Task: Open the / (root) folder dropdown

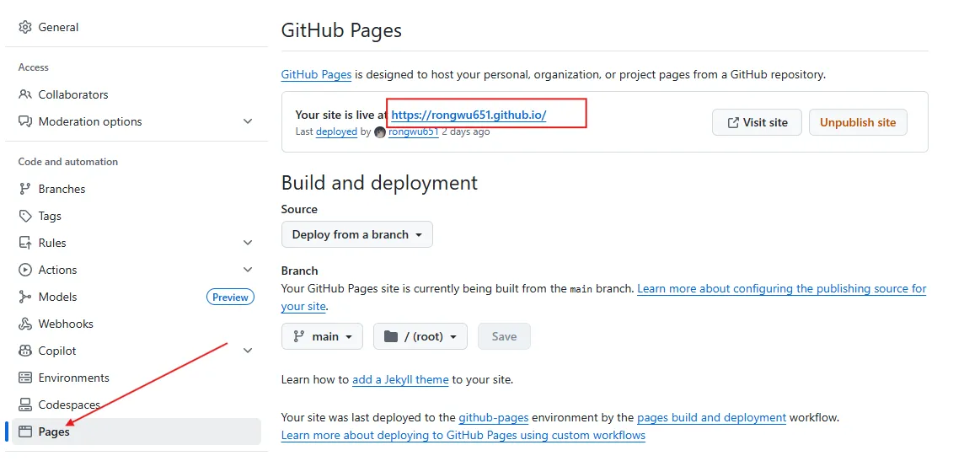Action: tap(420, 336)
